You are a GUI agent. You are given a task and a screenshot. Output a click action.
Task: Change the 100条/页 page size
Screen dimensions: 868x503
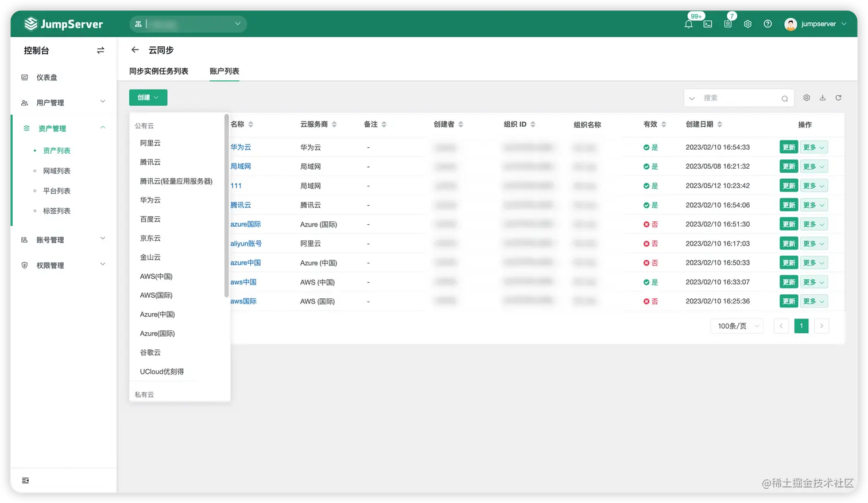[738, 326]
